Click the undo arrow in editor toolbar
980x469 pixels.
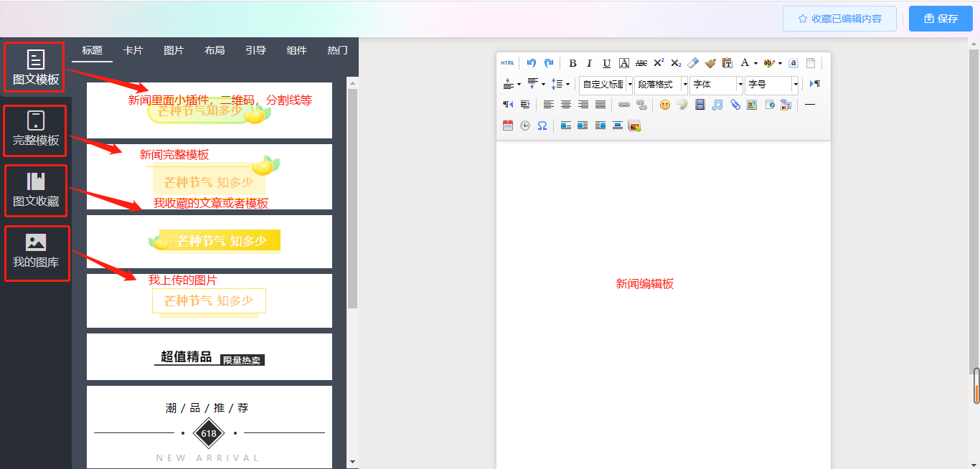point(531,63)
